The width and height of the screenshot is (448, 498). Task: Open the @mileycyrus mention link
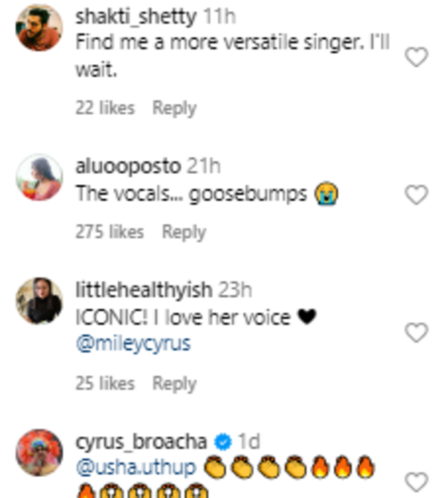(132, 344)
